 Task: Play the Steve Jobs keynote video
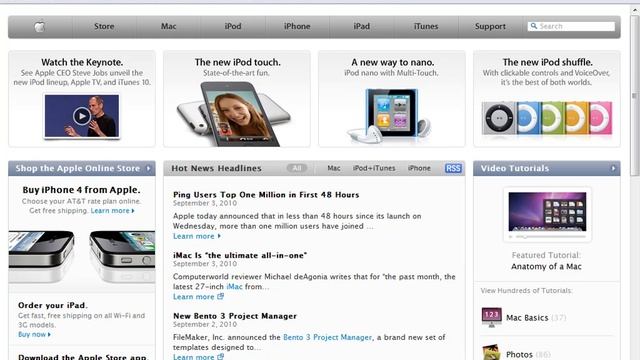(x=82, y=116)
